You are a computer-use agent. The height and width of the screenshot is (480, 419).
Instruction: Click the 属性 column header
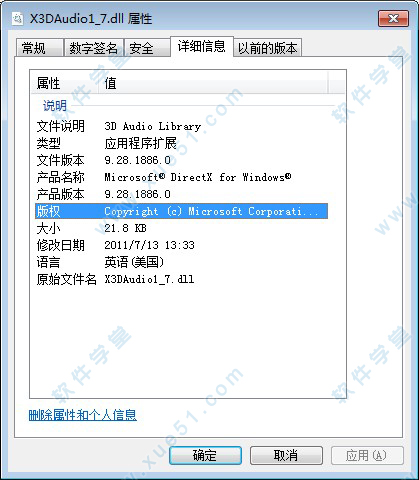click(65, 83)
